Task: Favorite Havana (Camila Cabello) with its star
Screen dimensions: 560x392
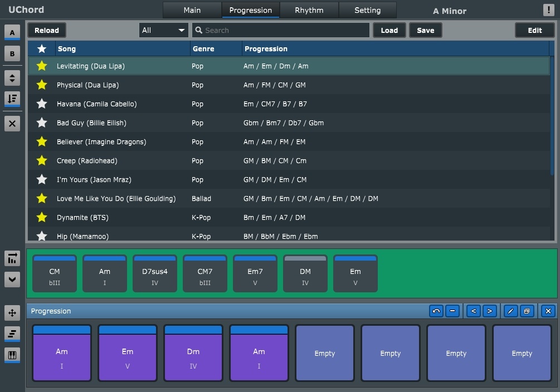Action: 42,104
